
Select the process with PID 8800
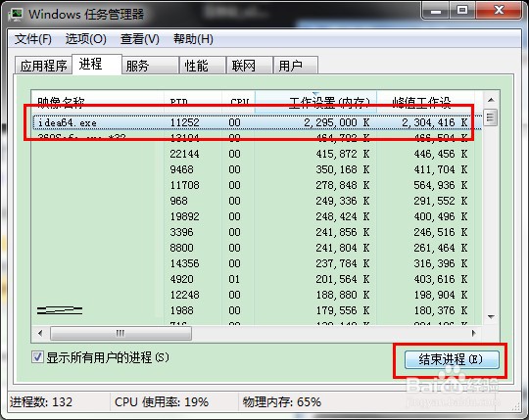point(257,248)
